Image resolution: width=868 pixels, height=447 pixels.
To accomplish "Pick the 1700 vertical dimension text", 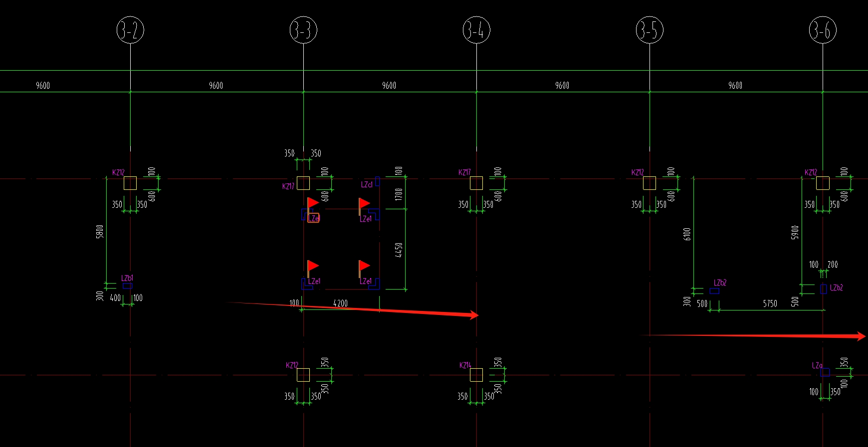I will pyautogui.click(x=399, y=194).
